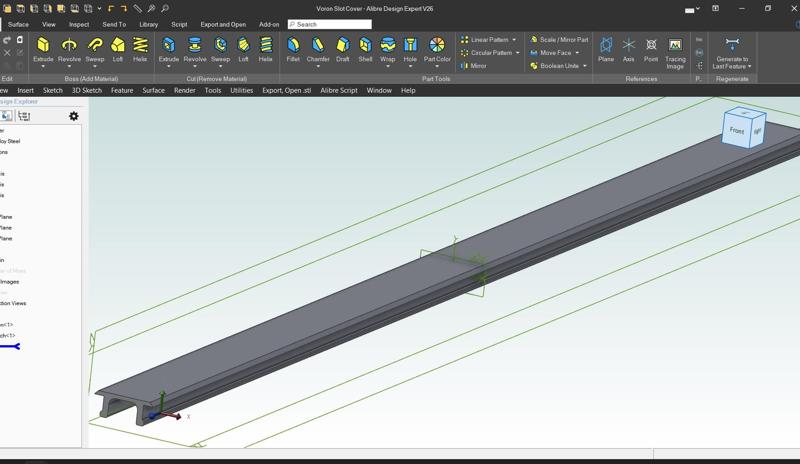
Task: Select the Boss Revolve tool
Action: pos(69,49)
